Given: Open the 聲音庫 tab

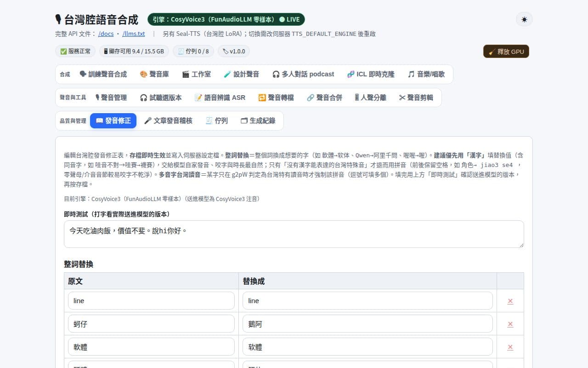Looking at the screenshot, I should (154, 74).
